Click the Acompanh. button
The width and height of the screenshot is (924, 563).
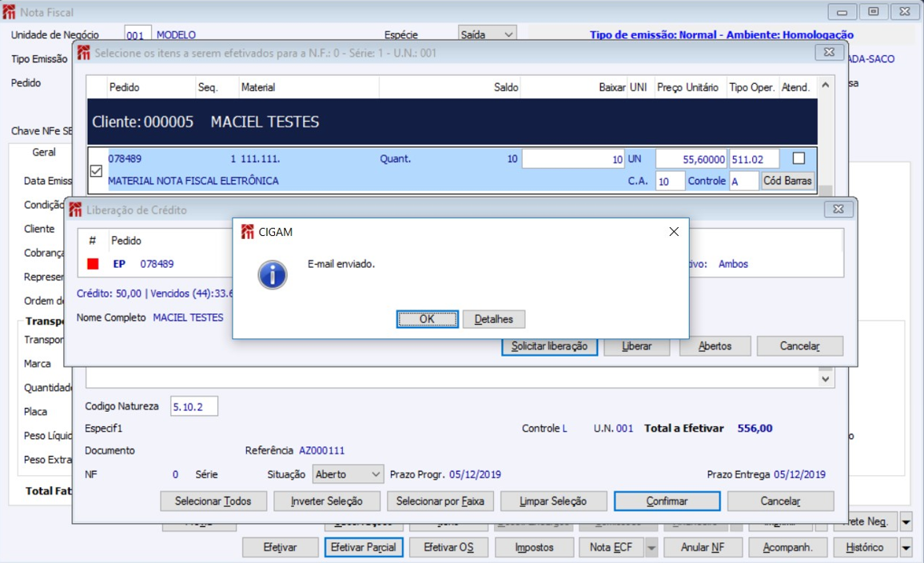[787, 547]
